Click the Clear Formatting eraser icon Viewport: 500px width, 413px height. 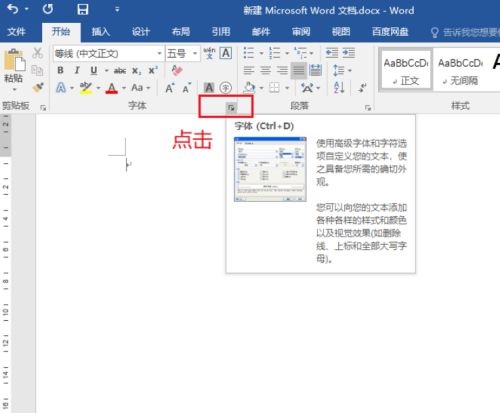pyautogui.click(x=177, y=70)
